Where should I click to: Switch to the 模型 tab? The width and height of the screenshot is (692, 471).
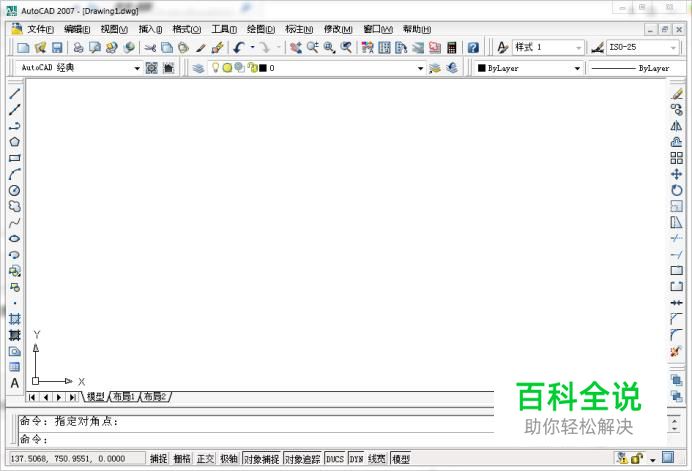[x=95, y=396]
